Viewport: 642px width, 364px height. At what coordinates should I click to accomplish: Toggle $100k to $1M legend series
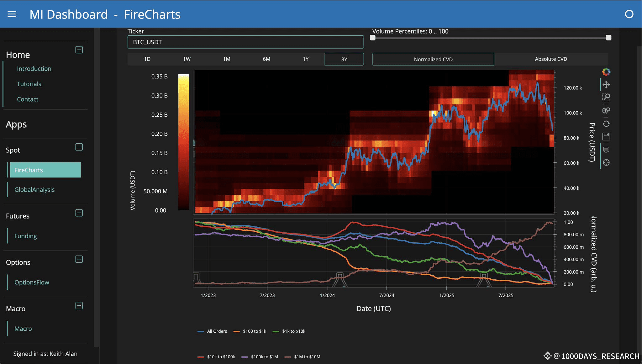(x=260, y=356)
